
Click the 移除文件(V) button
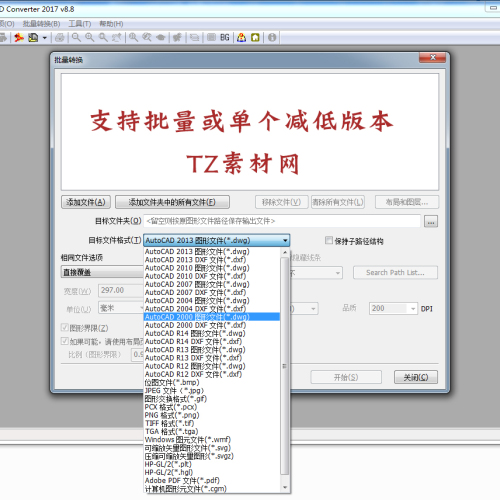(x=281, y=202)
